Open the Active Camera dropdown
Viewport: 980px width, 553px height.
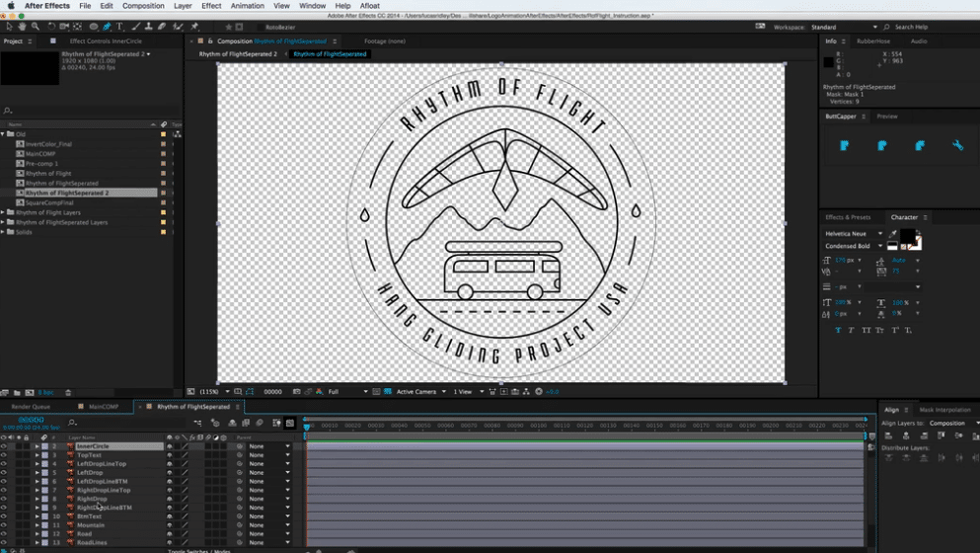420,392
